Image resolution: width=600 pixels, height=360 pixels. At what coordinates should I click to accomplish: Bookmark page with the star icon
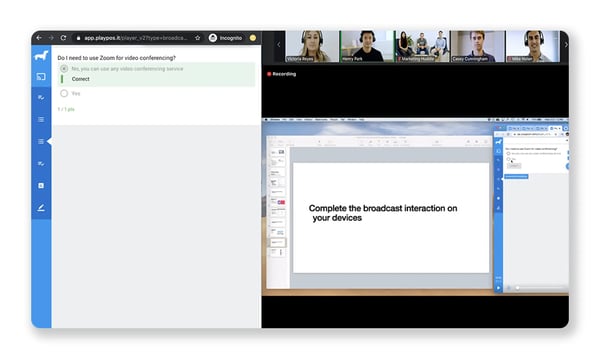197,38
